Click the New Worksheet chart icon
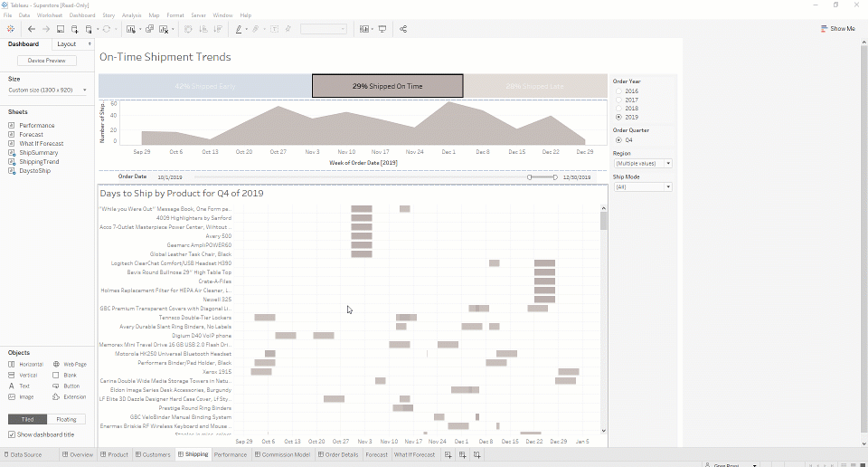Screen dimensions: 868x467 point(130,29)
